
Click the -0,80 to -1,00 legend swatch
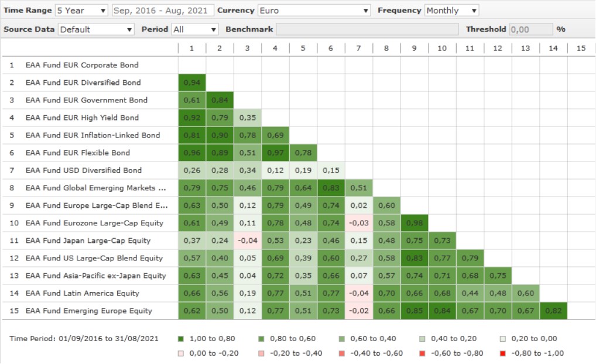pyautogui.click(x=502, y=353)
